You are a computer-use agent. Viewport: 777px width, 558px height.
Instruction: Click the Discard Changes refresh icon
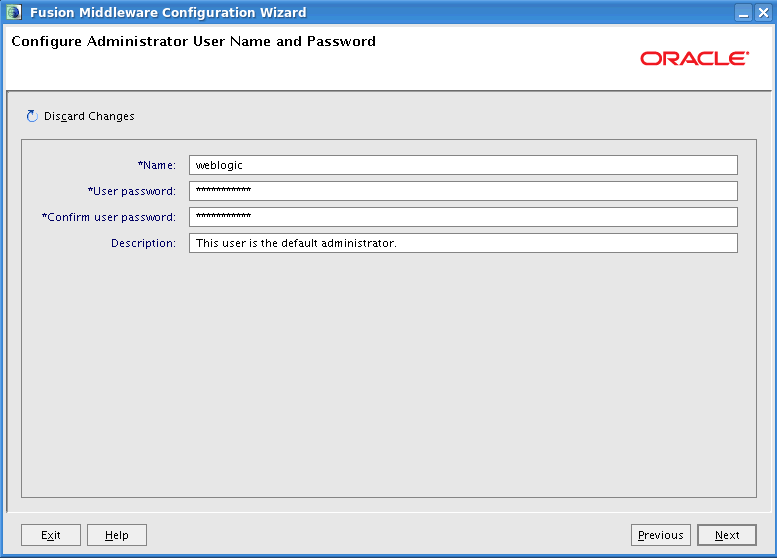pos(32,116)
